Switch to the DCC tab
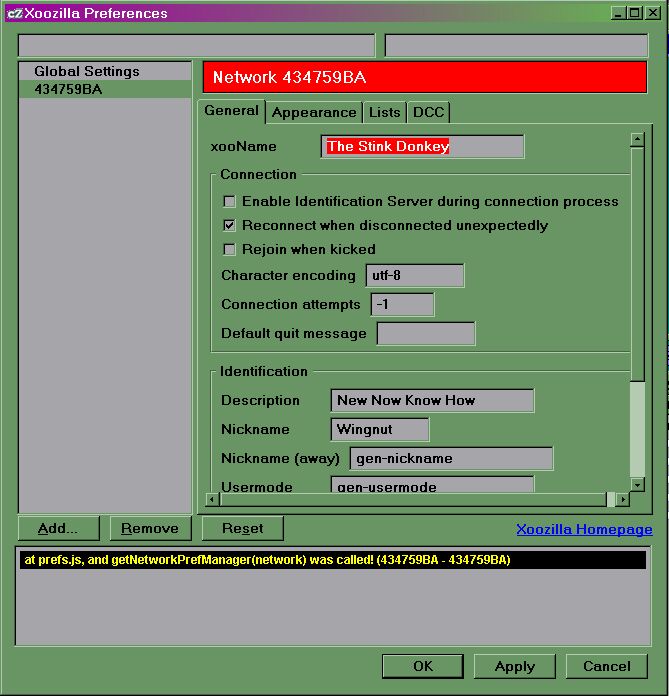 point(428,112)
